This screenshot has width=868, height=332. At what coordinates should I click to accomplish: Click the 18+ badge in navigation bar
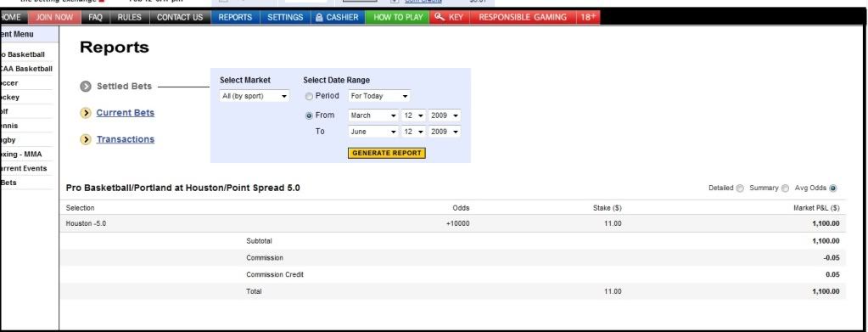588,17
